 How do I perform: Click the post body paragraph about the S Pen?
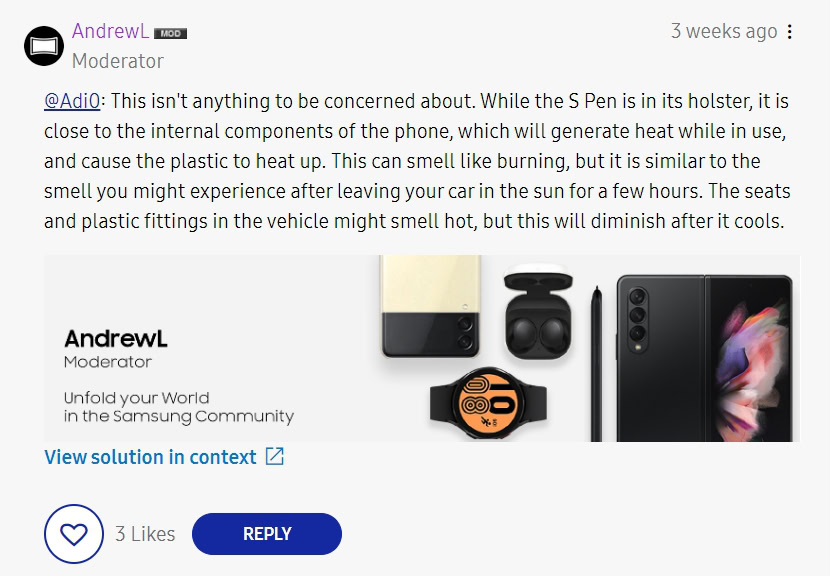coord(416,161)
